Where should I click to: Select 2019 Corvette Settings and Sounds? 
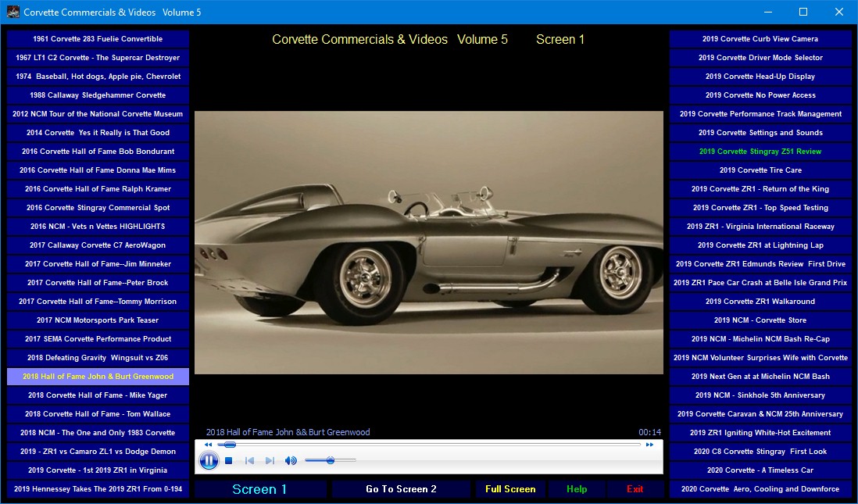click(x=760, y=132)
